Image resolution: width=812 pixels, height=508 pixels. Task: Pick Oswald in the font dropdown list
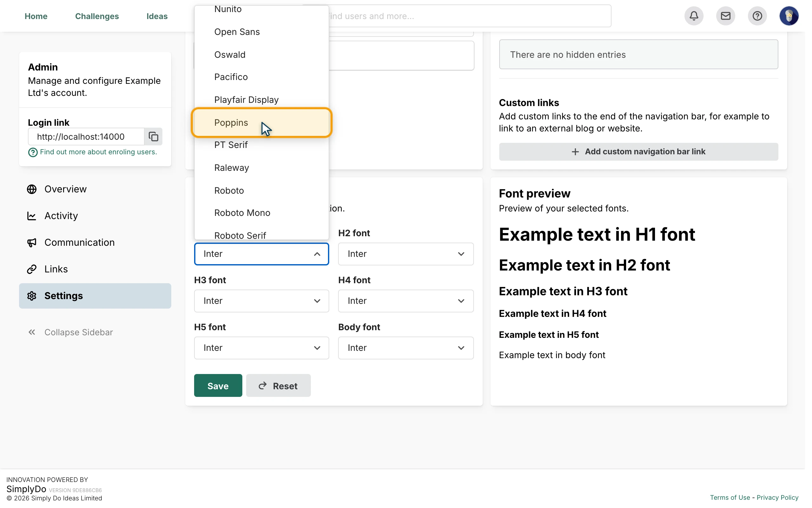coord(261,54)
